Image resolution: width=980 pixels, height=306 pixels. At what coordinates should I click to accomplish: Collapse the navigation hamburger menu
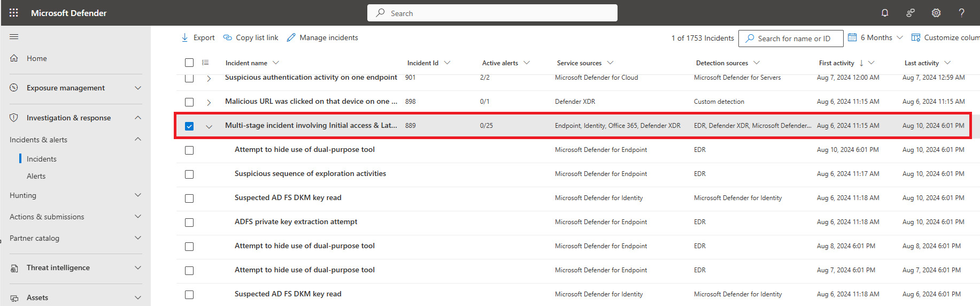click(14, 37)
